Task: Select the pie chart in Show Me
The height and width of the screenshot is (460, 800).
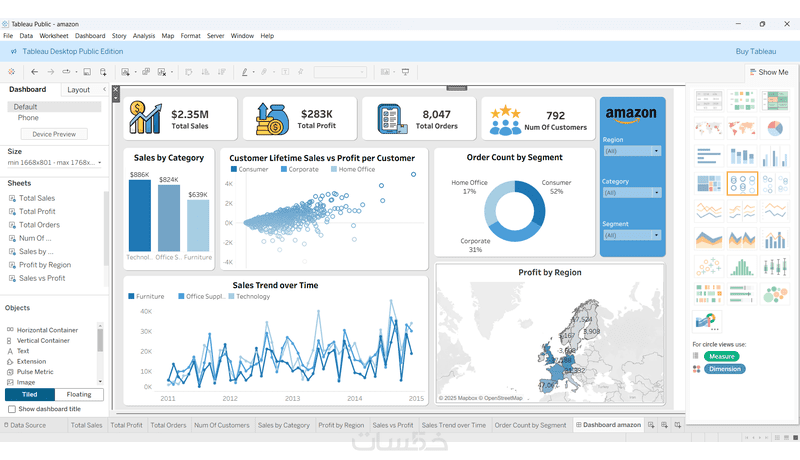Action: pyautogui.click(x=774, y=129)
